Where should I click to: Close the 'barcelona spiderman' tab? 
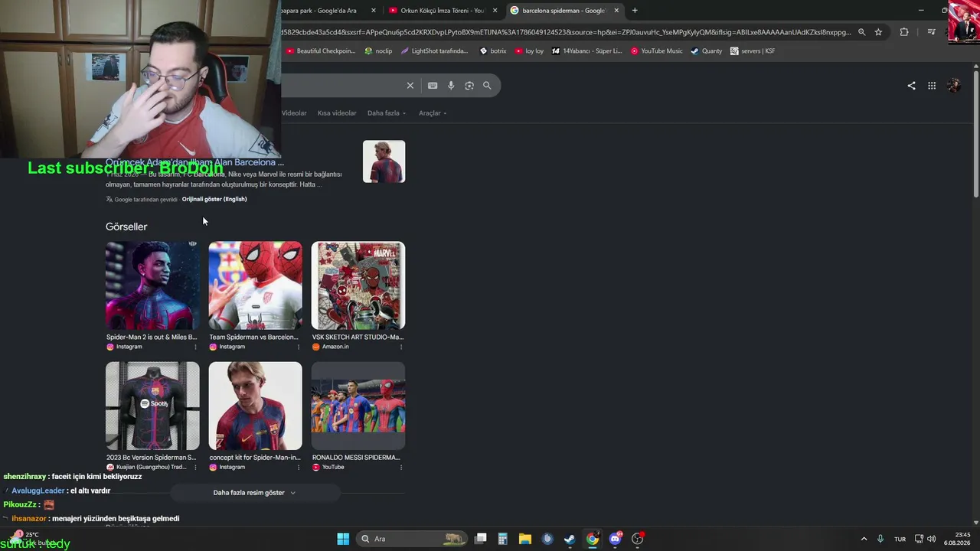tap(616, 11)
